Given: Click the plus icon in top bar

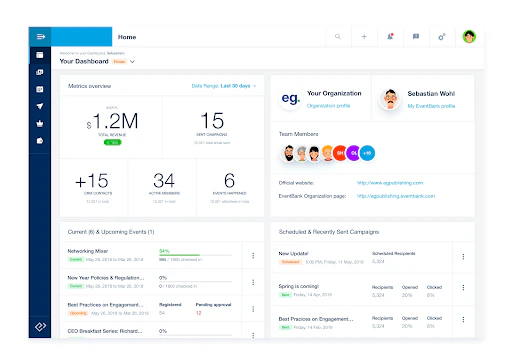Looking at the screenshot, I should pos(364,37).
